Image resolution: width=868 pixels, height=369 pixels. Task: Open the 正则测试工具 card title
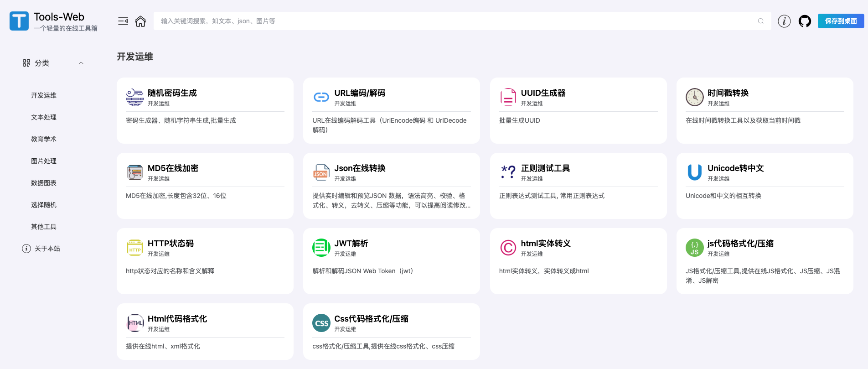point(545,168)
